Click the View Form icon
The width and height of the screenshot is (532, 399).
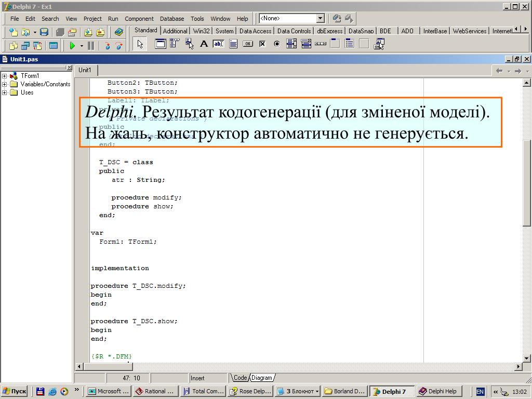coord(26,46)
